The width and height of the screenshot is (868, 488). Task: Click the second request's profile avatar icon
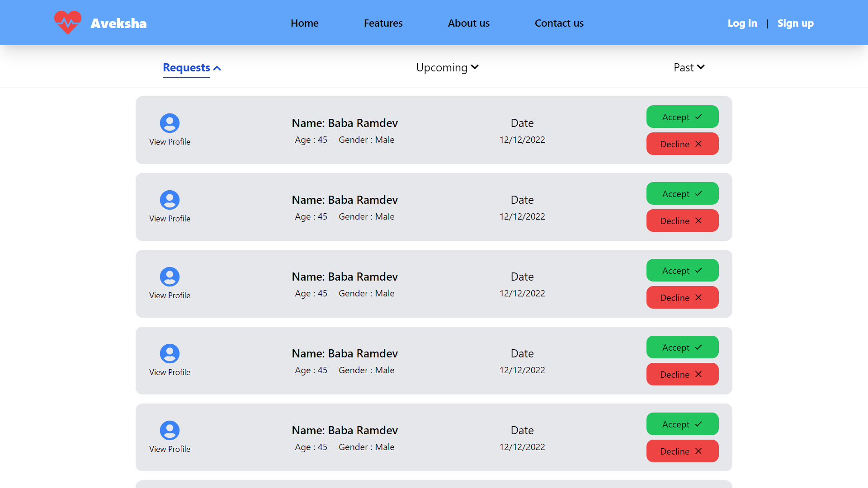pyautogui.click(x=170, y=200)
